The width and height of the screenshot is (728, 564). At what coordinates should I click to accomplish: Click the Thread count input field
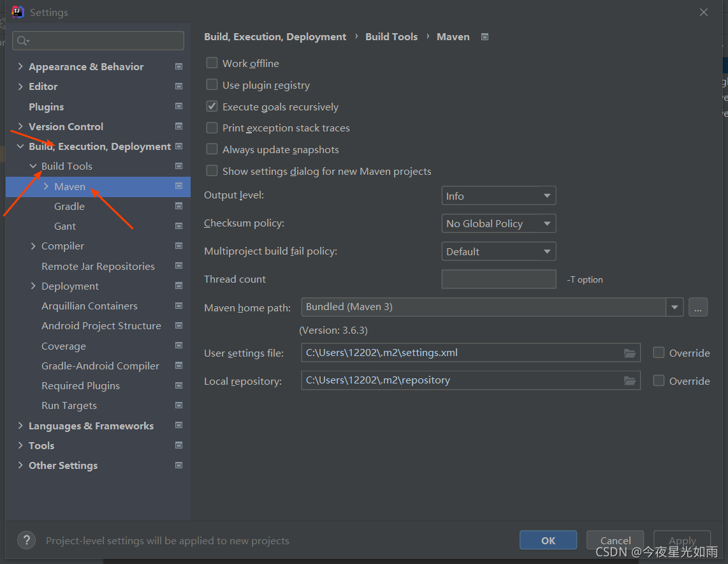(x=499, y=279)
